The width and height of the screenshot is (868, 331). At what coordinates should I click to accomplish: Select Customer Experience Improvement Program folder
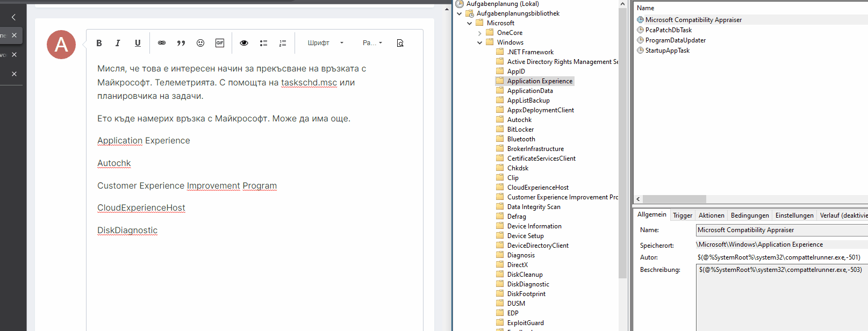[x=562, y=197]
